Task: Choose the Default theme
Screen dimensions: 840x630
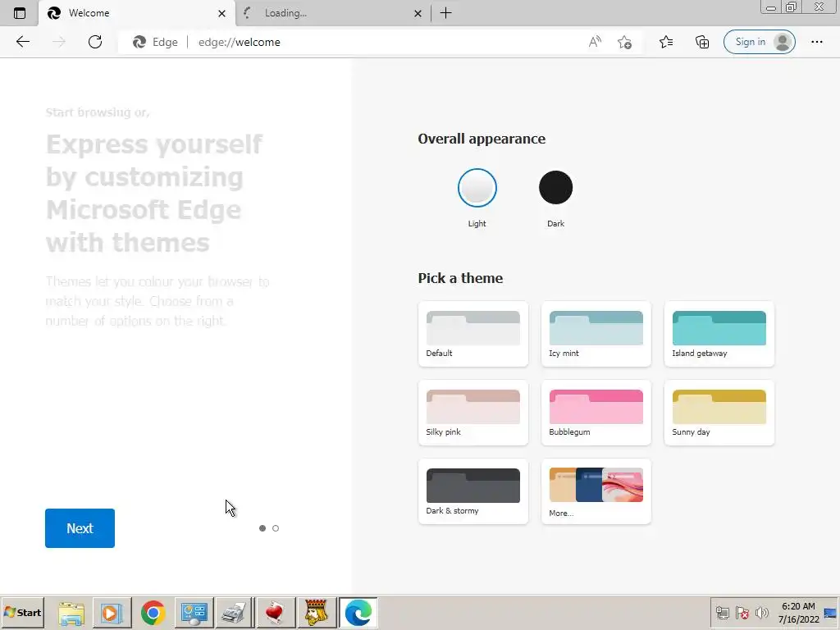Action: (x=473, y=334)
